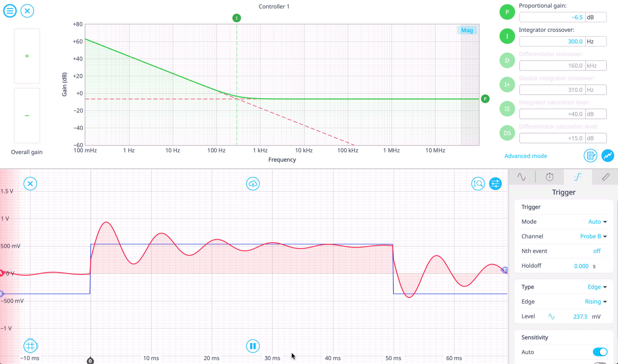
Task: Open the oscilloscope settings sliders icon
Action: click(x=495, y=184)
